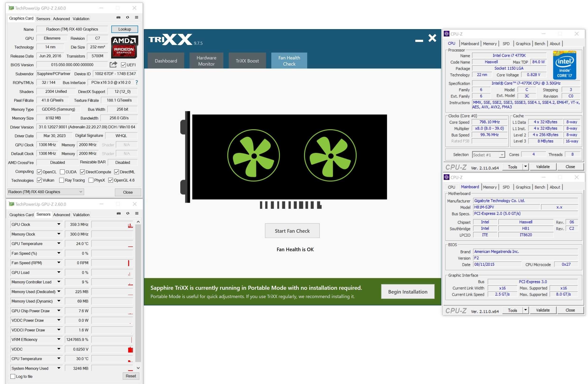Image resolution: width=588 pixels, height=384 pixels.
Task: Expand VRM Efficiency sensor dropdown
Action: (x=59, y=339)
